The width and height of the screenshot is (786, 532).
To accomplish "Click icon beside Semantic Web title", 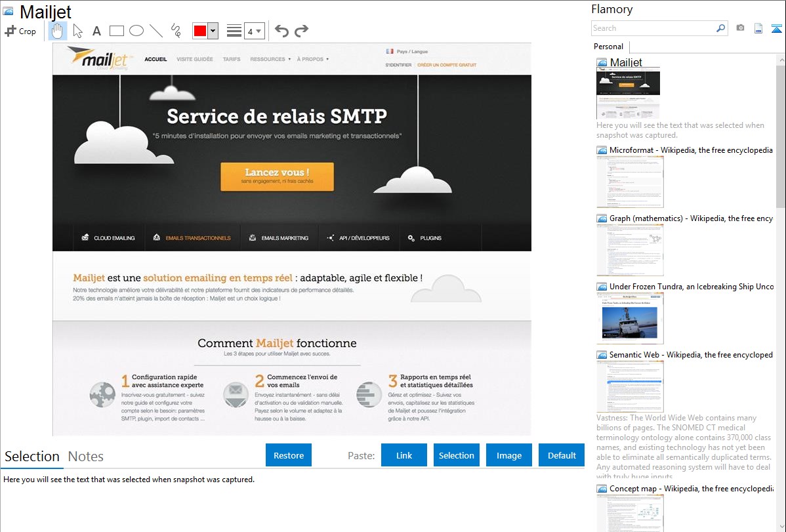I will point(602,354).
